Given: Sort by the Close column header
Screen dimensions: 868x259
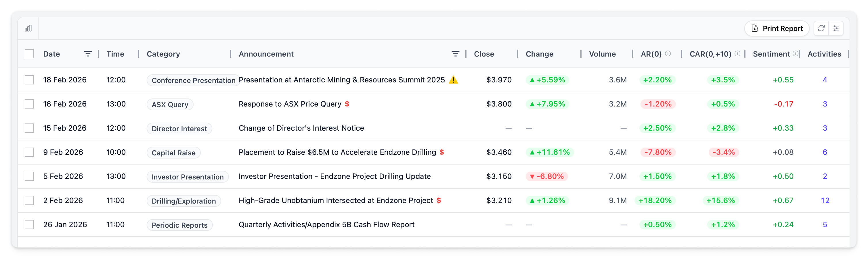Looking at the screenshot, I should pyautogui.click(x=484, y=53).
